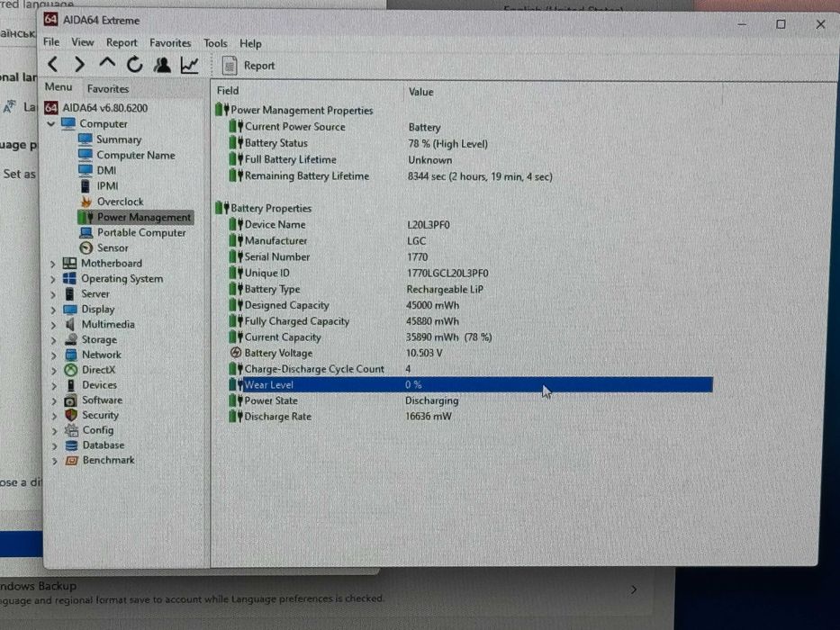This screenshot has height=630, width=840.
Task: Expand the Devices tree node
Action: click(54, 385)
